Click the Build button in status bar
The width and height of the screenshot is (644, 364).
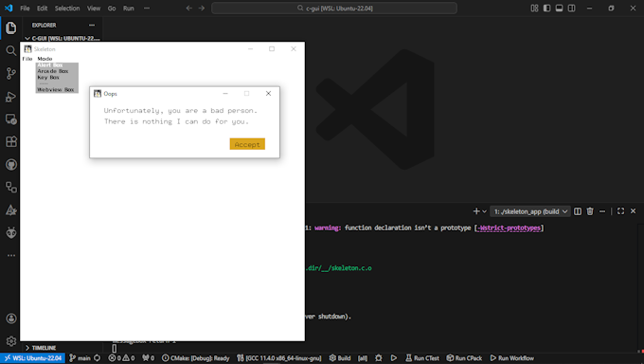click(x=340, y=358)
